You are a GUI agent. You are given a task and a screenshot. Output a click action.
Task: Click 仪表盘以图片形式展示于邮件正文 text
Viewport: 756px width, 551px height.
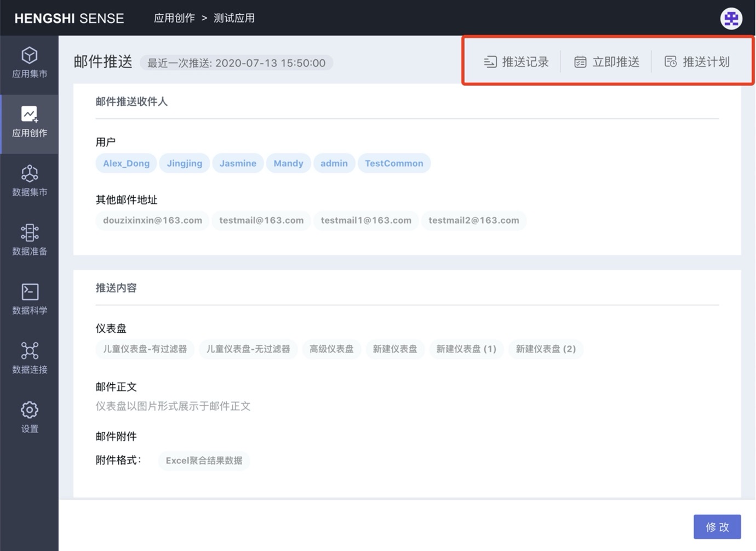[173, 406]
